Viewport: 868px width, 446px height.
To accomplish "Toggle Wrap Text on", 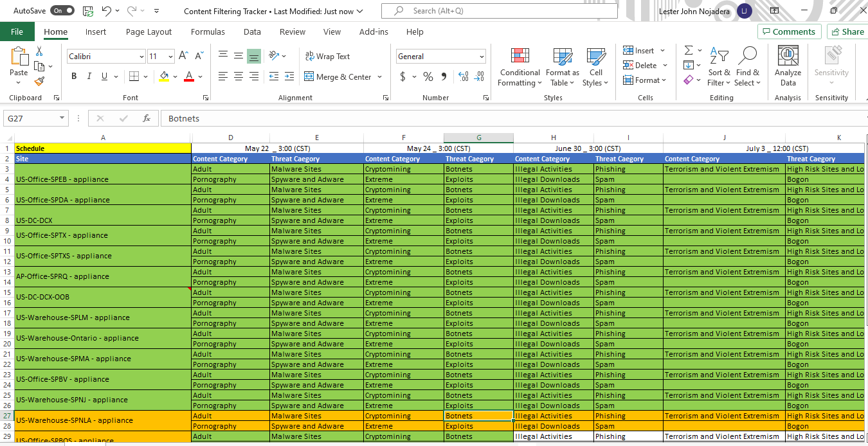I will click(x=327, y=57).
